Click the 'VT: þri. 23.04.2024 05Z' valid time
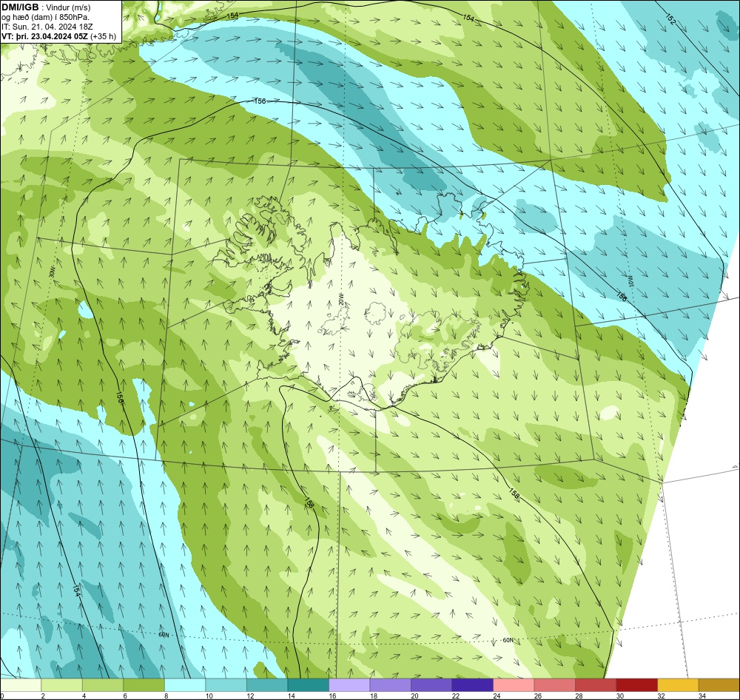This screenshot has height=700, width=740. (x=44, y=36)
